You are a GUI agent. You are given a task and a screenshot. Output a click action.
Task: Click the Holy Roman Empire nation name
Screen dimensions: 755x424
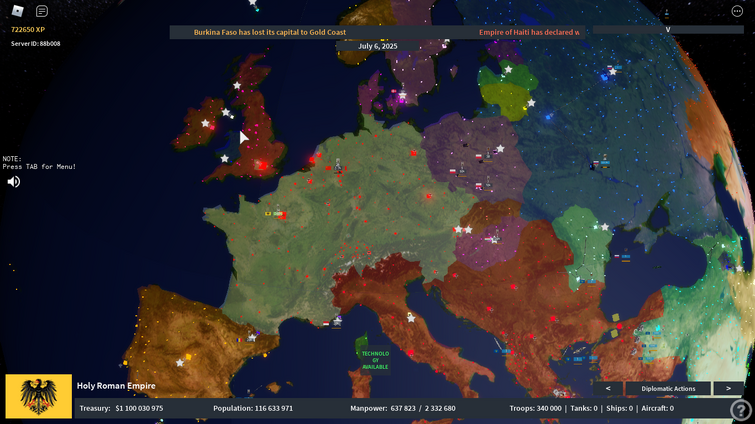tap(116, 386)
